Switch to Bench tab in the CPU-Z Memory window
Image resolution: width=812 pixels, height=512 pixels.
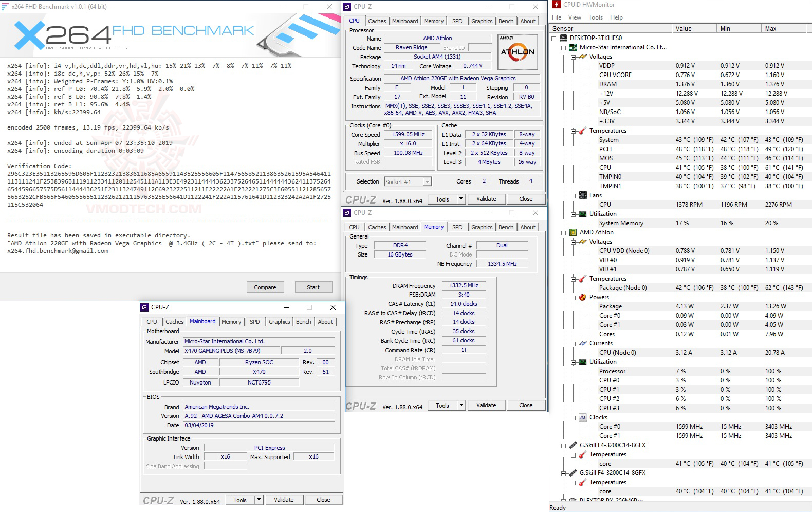coord(506,227)
